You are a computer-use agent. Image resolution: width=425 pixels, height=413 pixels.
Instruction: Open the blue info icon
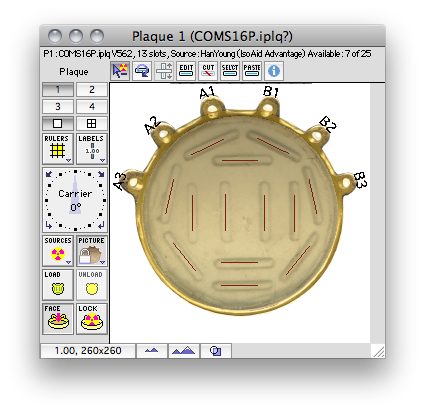(x=274, y=71)
